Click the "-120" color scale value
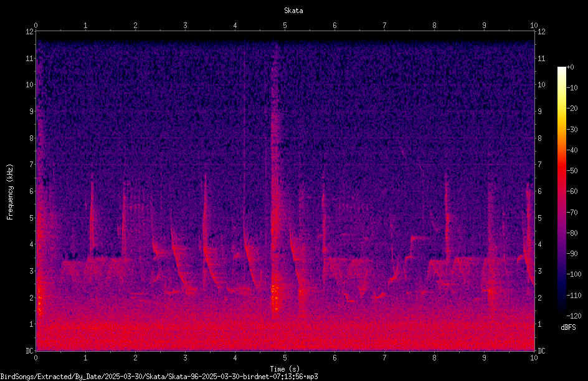This screenshot has width=588, height=381. pos(574,316)
